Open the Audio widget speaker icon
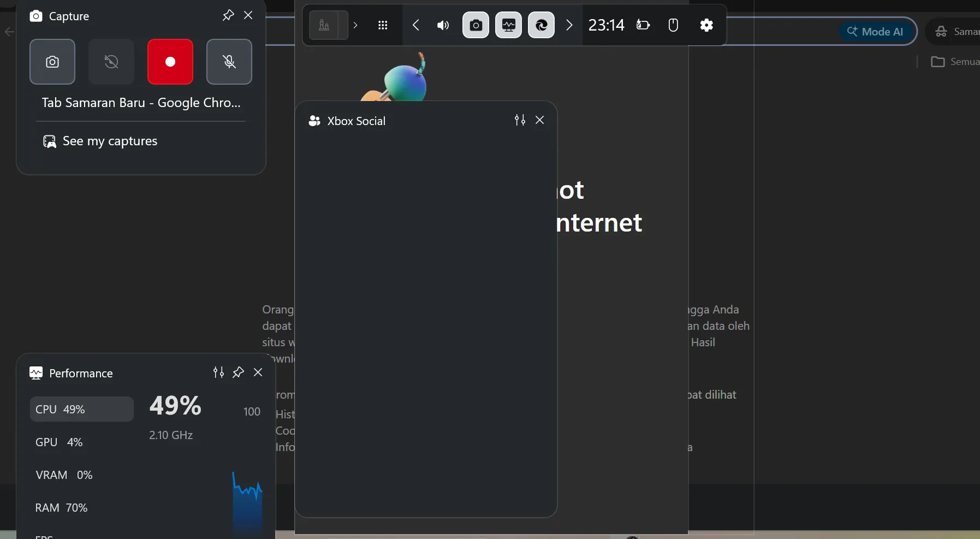The height and width of the screenshot is (539, 980). pyautogui.click(x=443, y=25)
